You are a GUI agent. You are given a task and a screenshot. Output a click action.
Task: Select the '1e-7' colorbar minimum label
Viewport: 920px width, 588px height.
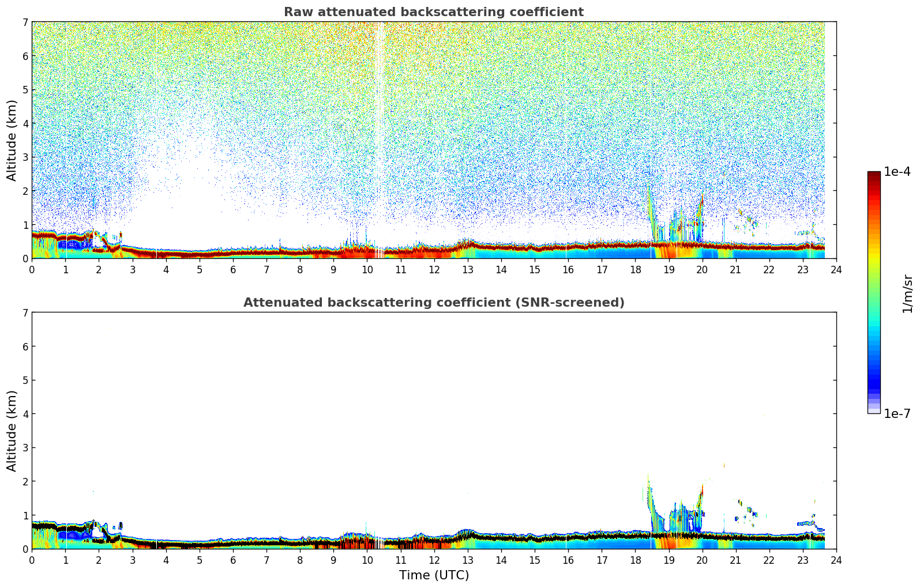point(897,413)
